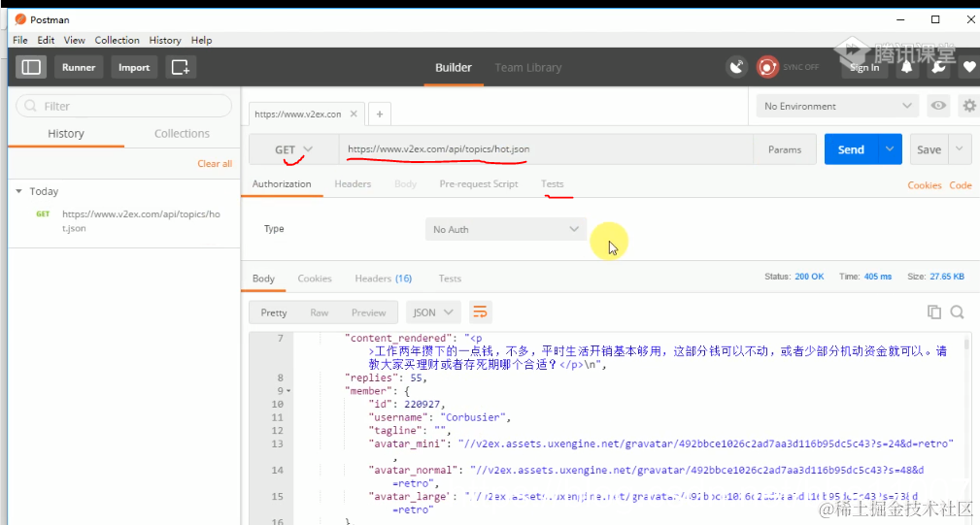Image resolution: width=980 pixels, height=525 pixels.
Task: Open the GET method dropdown
Action: tap(293, 149)
